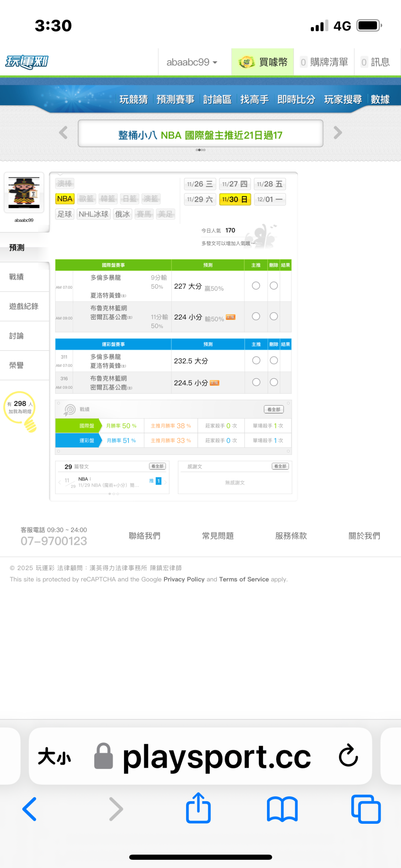Click 看全部 in the 戰績 section
Screen dimensions: 401x868
(x=274, y=409)
